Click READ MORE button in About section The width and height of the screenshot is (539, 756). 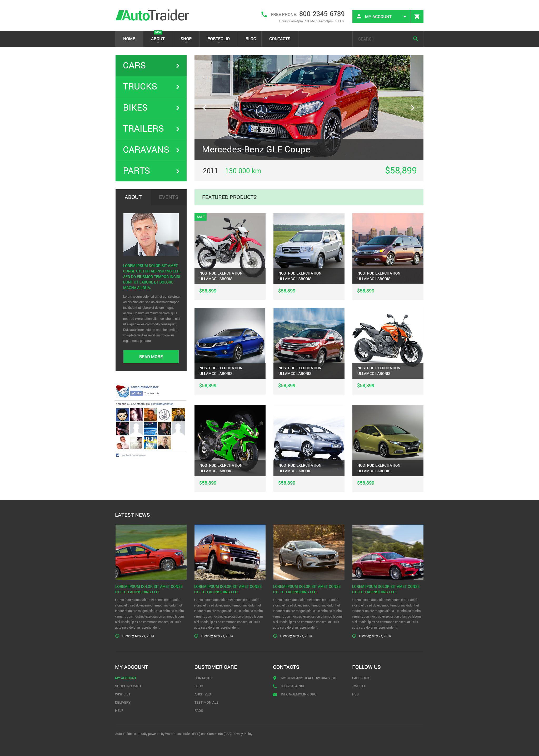coord(151,356)
